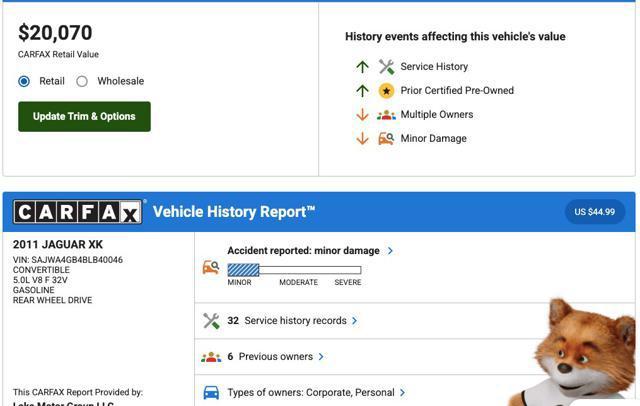Click the 5.0L V8 F 32V engine text

[40, 280]
